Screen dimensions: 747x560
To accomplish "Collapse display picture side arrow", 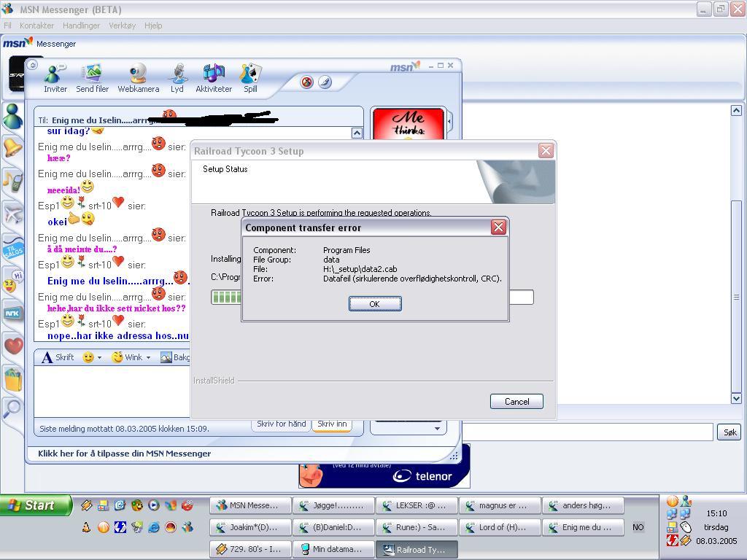I will pos(449,122).
